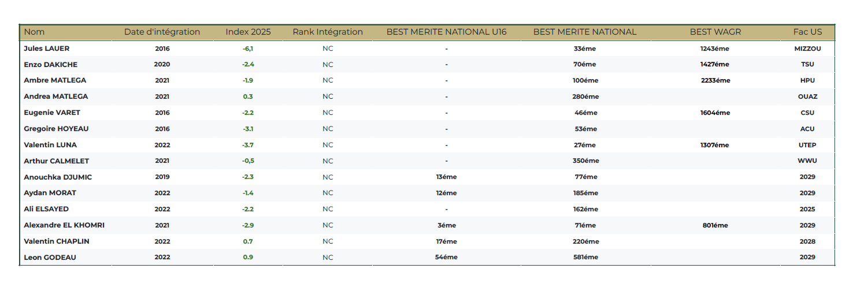
Task: Select the Index 2025 column header
Action: [x=248, y=32]
